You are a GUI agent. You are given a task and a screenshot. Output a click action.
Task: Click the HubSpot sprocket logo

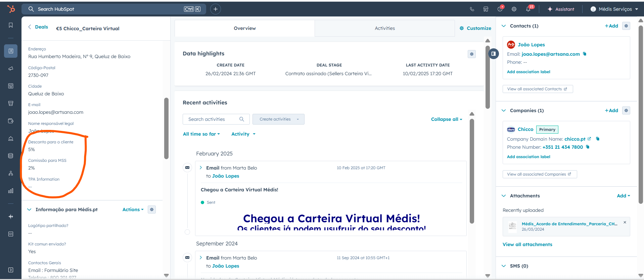[11, 9]
